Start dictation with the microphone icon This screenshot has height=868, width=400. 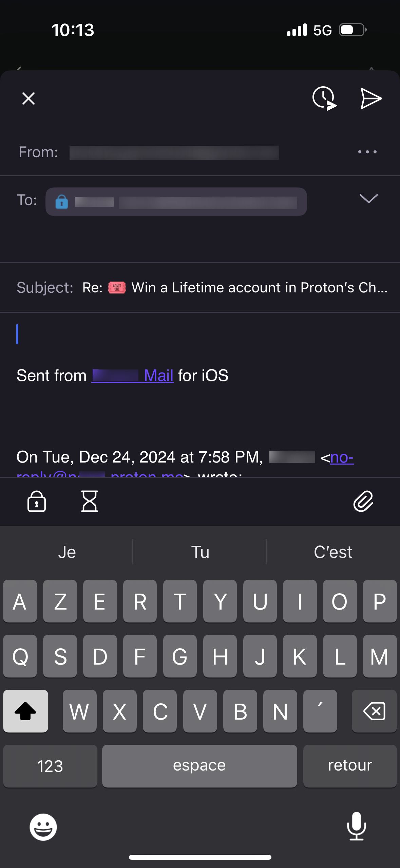coord(357,826)
